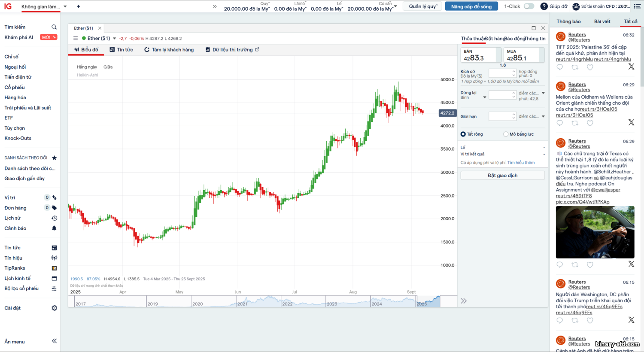Screen dimensions: 644x352
Task: Switch to the Tin tức tab
Action: [121, 50]
